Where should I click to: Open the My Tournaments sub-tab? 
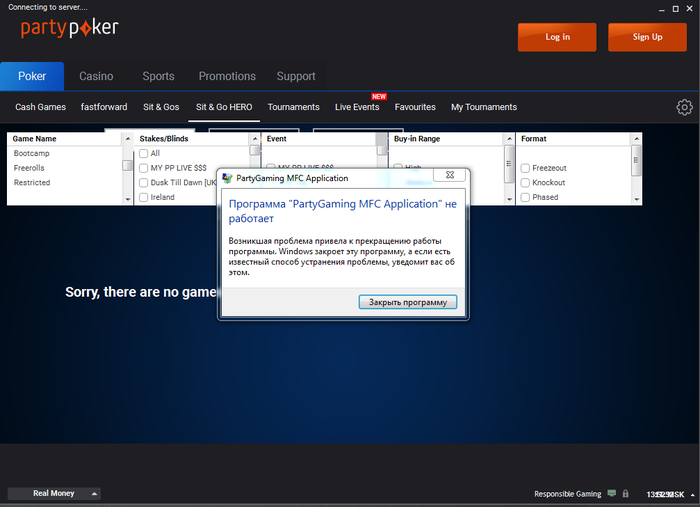pyautogui.click(x=484, y=107)
